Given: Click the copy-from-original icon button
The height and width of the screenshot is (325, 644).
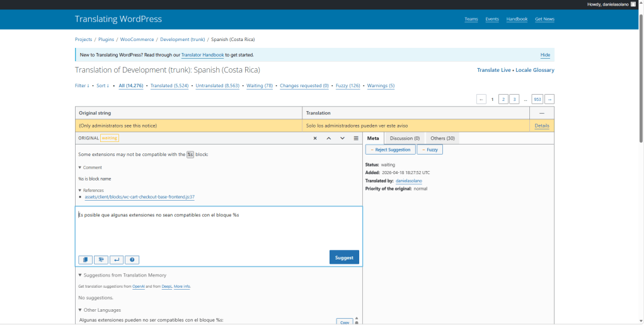Looking at the screenshot, I should (x=85, y=259).
